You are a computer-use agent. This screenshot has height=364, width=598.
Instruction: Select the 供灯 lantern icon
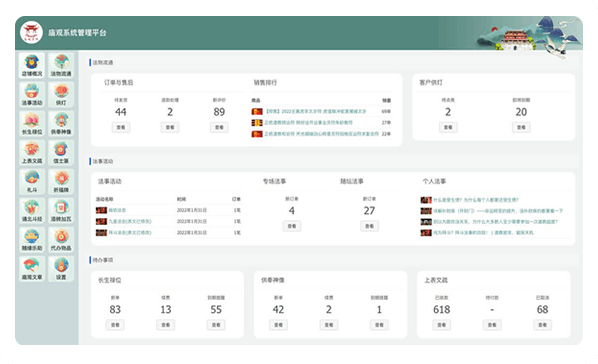point(61,95)
